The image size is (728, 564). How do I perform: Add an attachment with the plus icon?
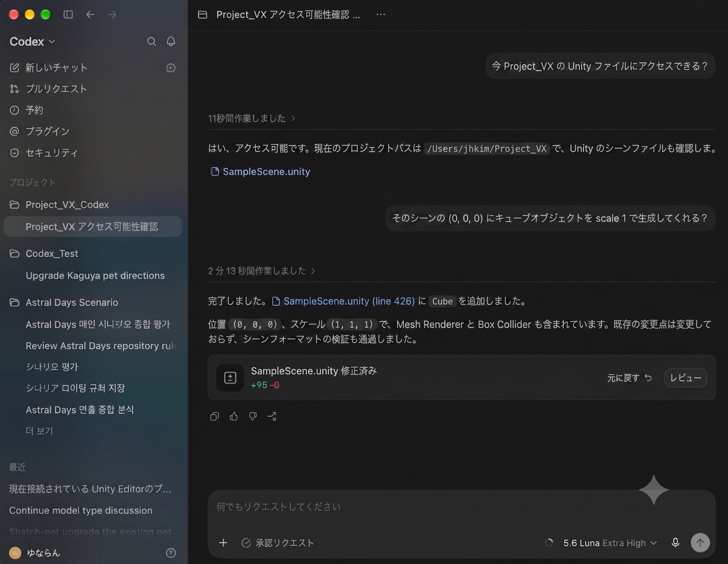coord(223,543)
